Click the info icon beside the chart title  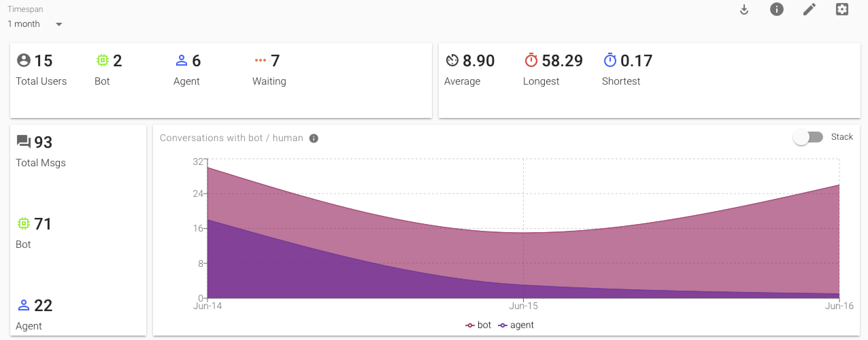[314, 138]
